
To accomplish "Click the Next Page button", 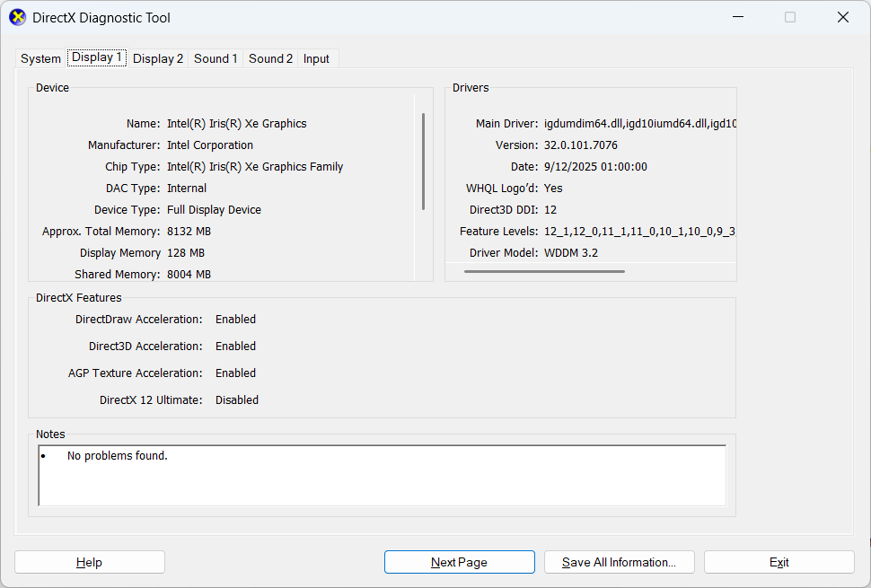I will click(x=460, y=562).
